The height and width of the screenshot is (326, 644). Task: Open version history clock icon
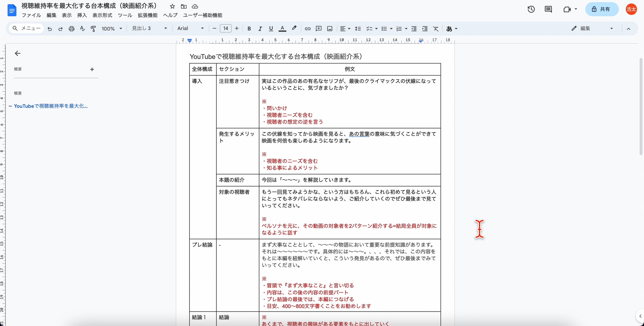531,9
